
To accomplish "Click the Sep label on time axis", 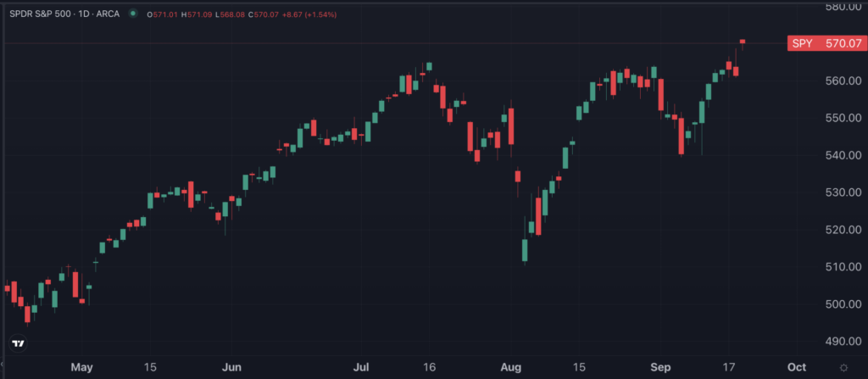I will pos(659,367).
